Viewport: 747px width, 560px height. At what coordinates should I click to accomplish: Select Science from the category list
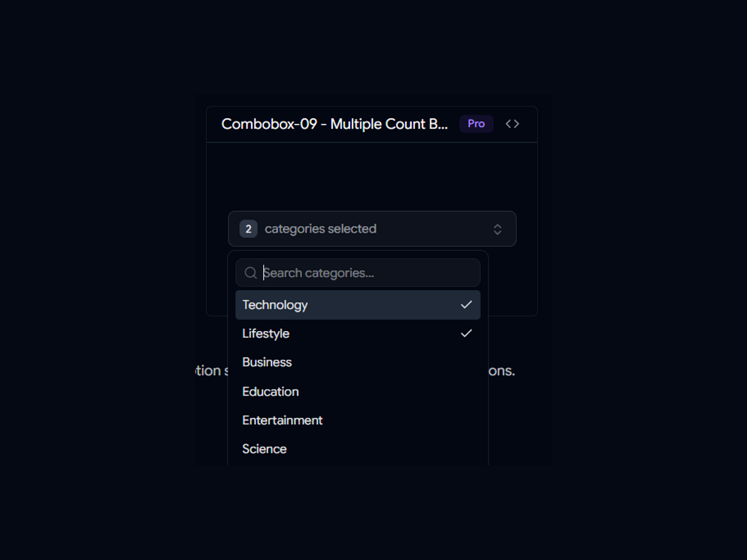pyautogui.click(x=358, y=449)
